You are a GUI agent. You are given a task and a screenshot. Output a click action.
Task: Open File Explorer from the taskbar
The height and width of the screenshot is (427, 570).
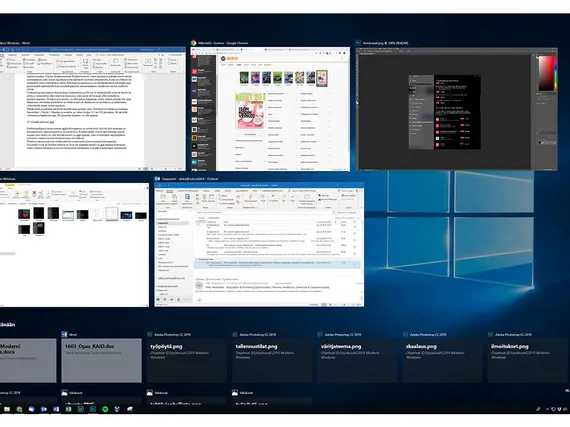[x=7, y=409]
